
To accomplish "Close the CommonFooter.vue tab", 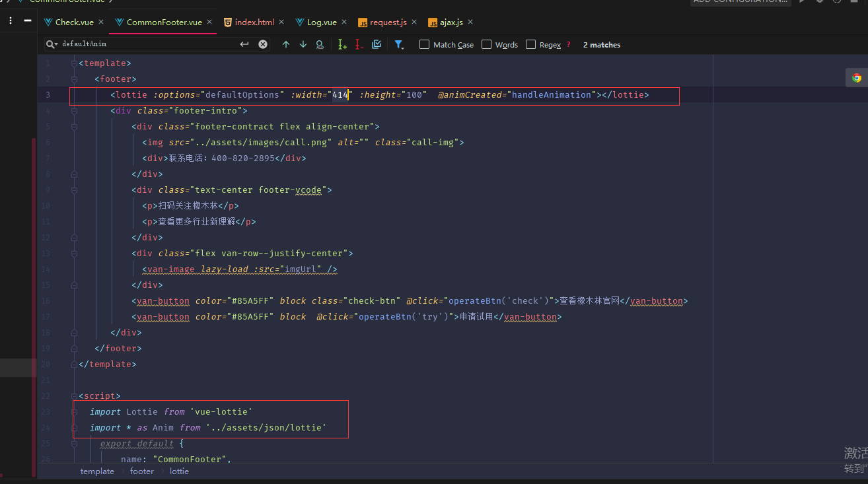I will coord(209,22).
